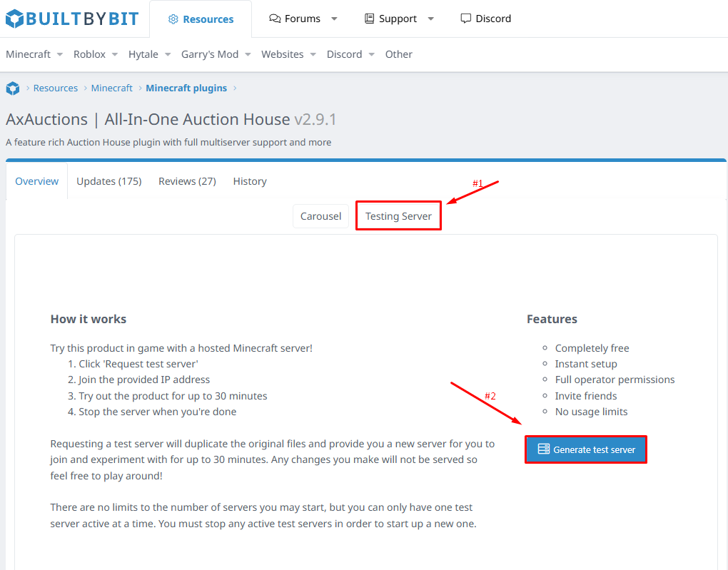Click the Features heading
Image resolution: width=728 pixels, height=570 pixels.
tap(552, 320)
